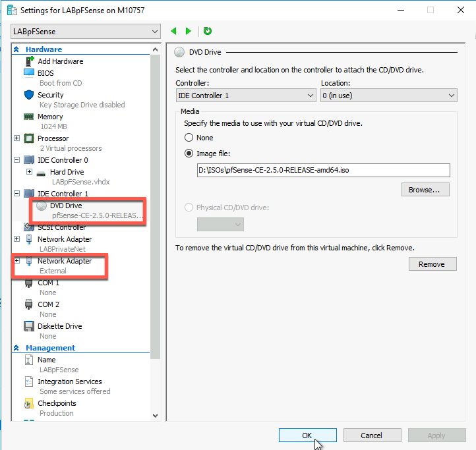The width and height of the screenshot is (476, 450).
Task: Collapse Hardware section double-chevron
Action: pos(16,49)
